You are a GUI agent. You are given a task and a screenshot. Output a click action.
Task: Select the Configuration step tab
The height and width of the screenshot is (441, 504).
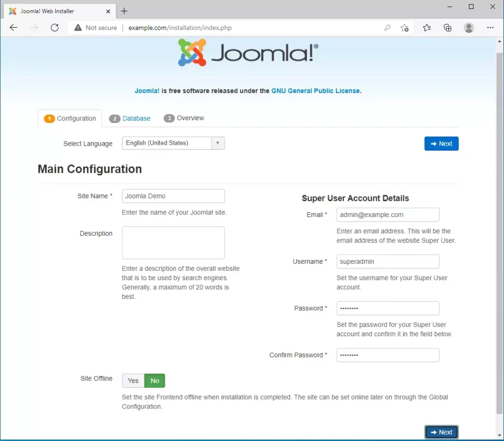(70, 118)
